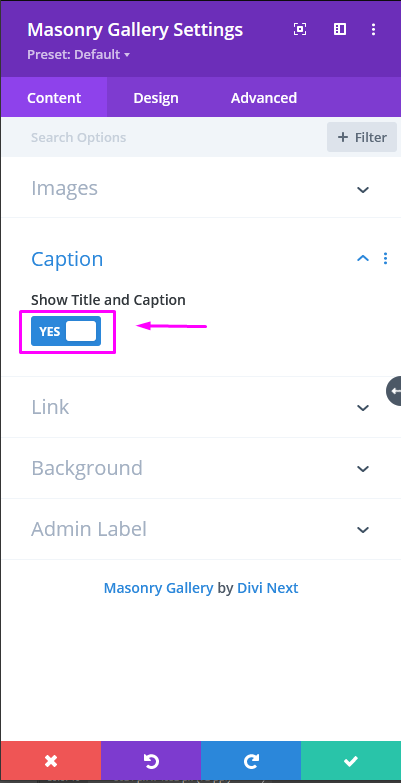Click the Search Options field
401x783 pixels.
point(165,137)
